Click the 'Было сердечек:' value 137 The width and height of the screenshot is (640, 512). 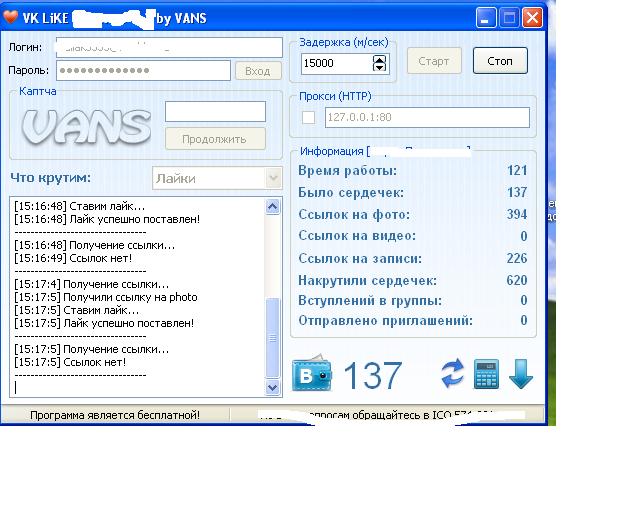517,192
